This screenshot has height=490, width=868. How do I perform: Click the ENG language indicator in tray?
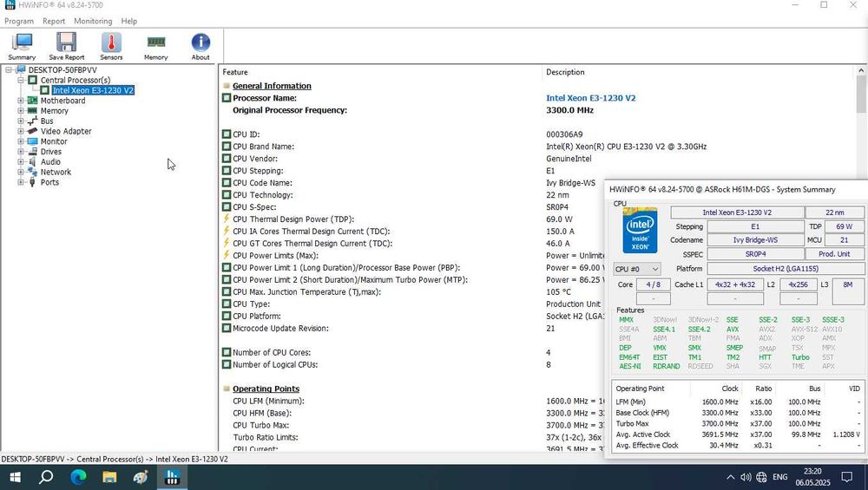(x=780, y=477)
